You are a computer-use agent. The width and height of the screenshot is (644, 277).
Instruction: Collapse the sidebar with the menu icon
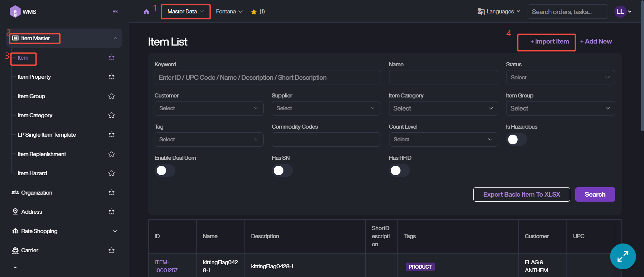[115, 12]
